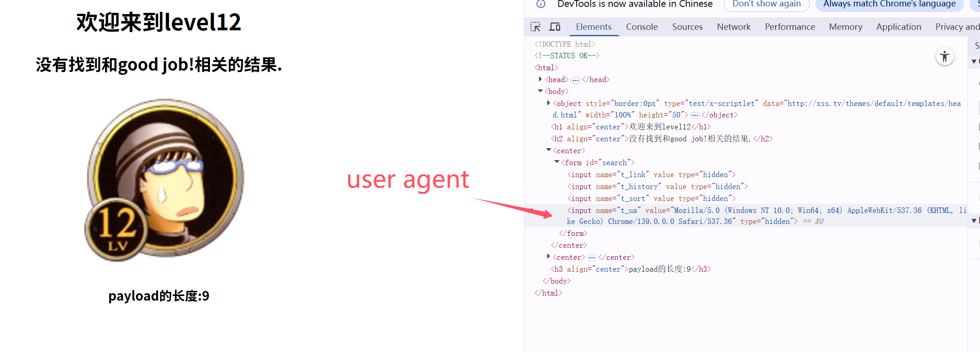Click the ellipsis badge in the collapsed center row
This screenshot has height=352, width=980.
592,257
